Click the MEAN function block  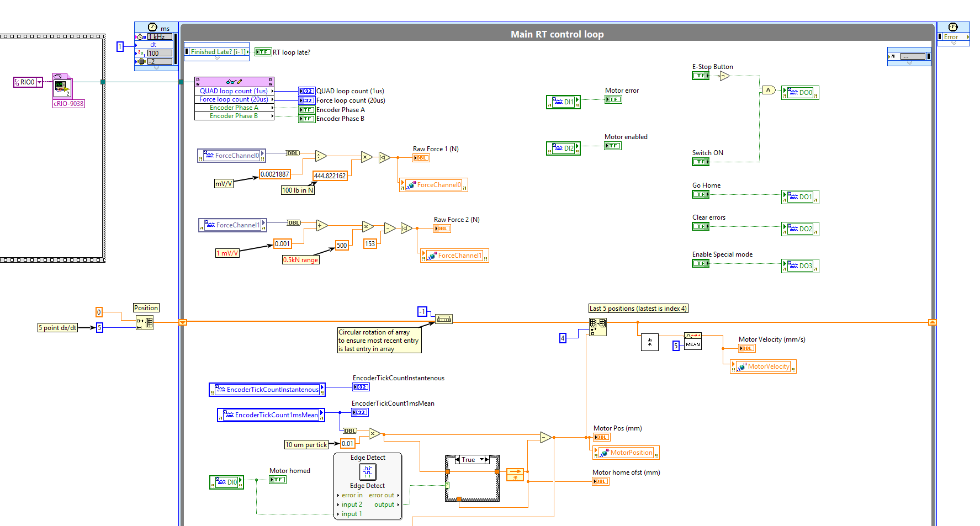693,341
